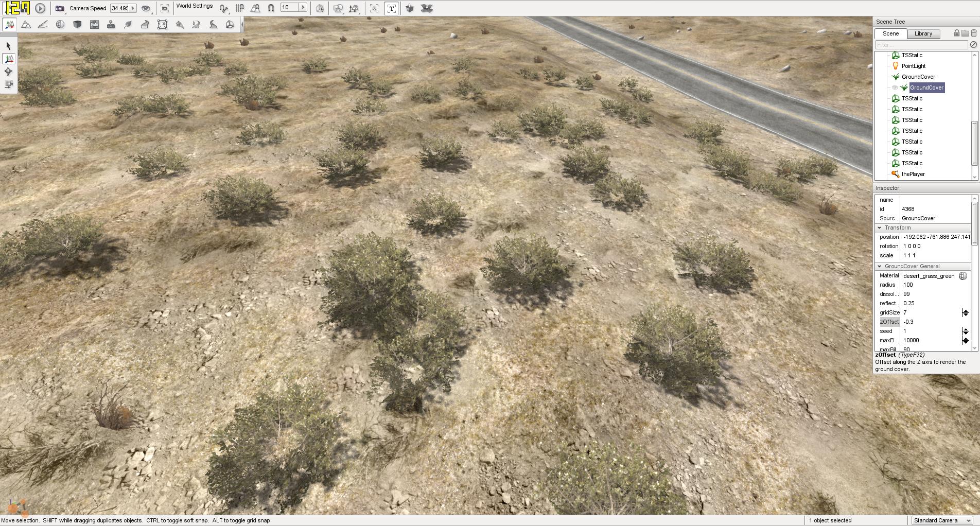Screen dimensions: 980x526
Task: Click the gridSize stepper arrows
Action: [965, 312]
